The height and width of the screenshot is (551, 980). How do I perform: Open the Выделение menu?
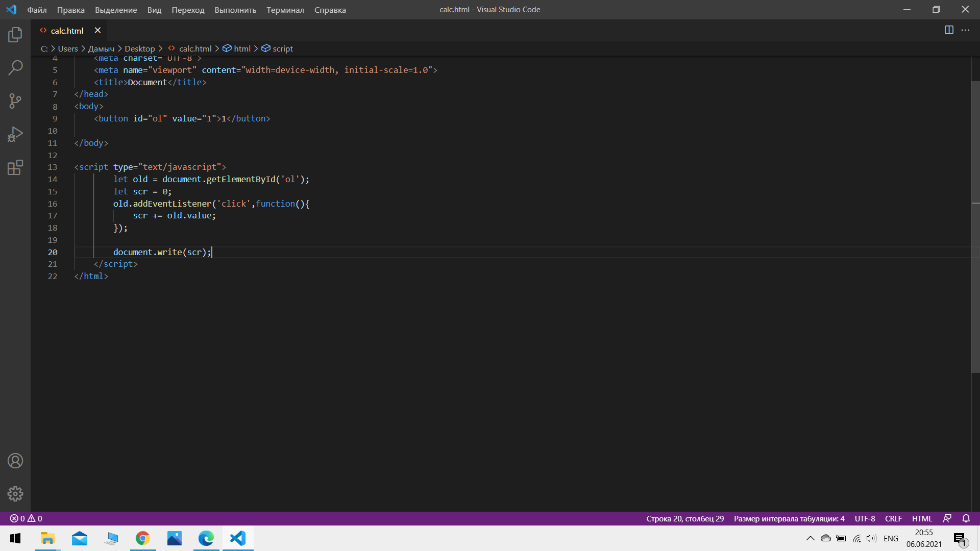pos(116,10)
